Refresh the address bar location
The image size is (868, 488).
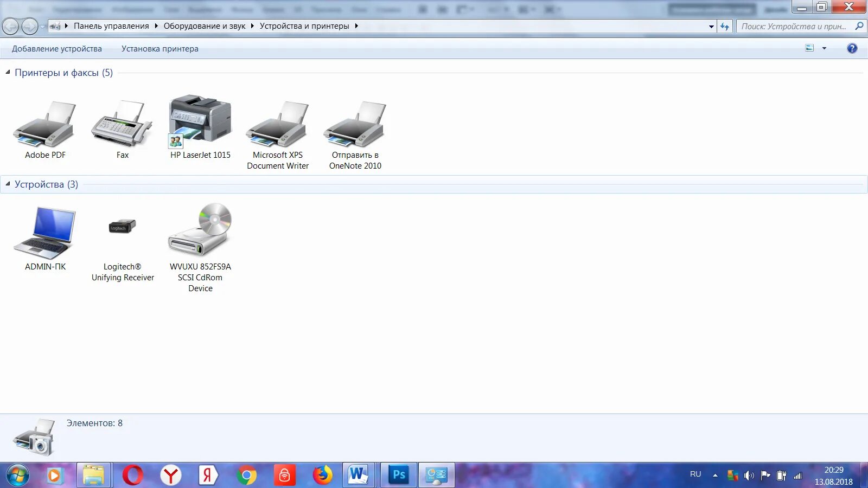pos(725,26)
